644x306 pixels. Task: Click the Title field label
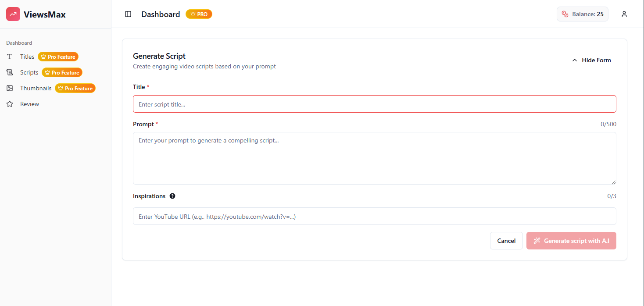click(x=139, y=87)
